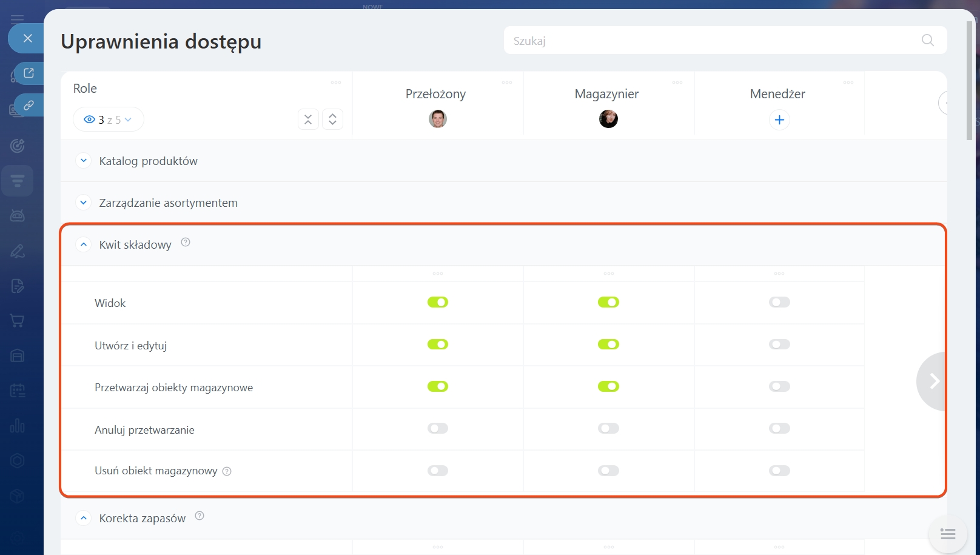Screen dimensions: 980x555
Task: Open help tooltip next to Kwit składowy
Action: tap(186, 243)
